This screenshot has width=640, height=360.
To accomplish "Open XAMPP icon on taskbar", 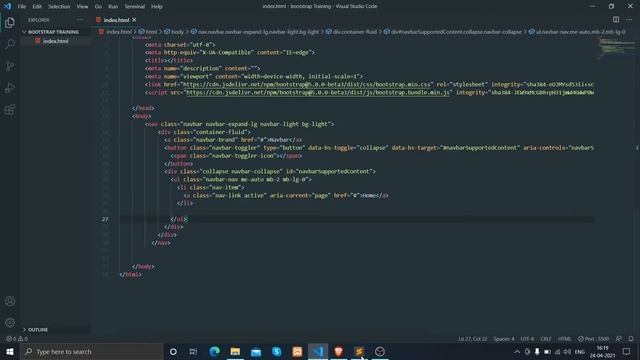I will click(x=297, y=351).
